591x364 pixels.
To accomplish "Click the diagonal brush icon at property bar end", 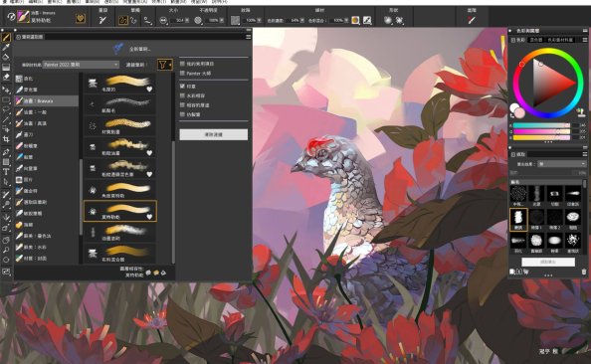I will pyautogui.click(x=472, y=20).
